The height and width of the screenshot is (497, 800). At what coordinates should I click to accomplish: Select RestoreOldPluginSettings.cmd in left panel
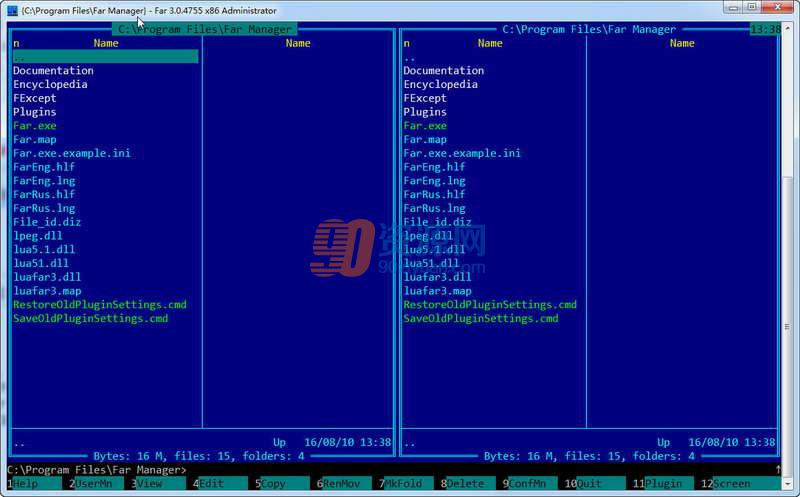coord(100,305)
